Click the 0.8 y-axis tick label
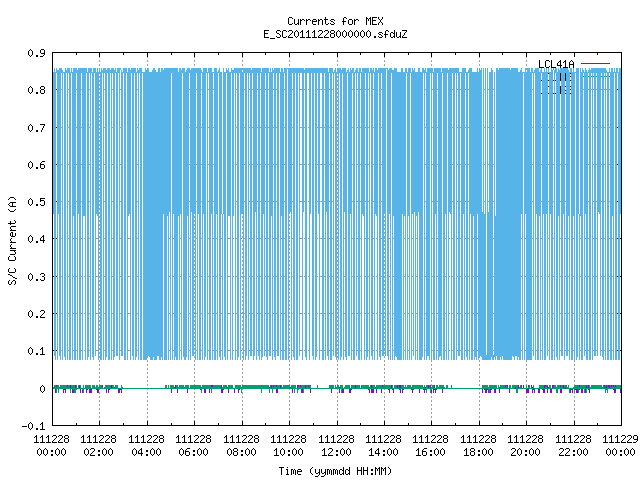 click(x=36, y=90)
